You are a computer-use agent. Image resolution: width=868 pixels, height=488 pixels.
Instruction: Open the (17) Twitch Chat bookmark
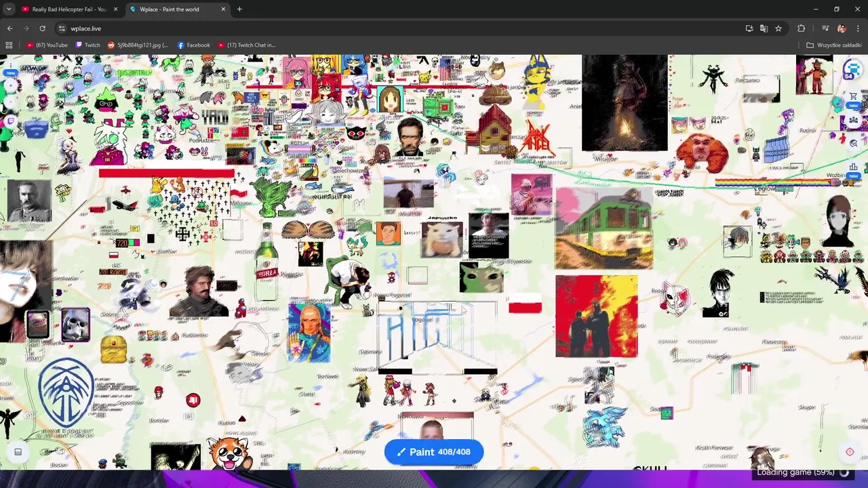click(246, 45)
